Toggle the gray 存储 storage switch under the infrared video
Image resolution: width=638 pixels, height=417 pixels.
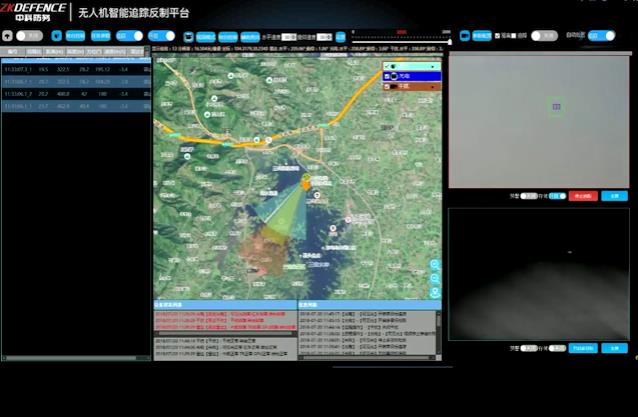[557, 348]
